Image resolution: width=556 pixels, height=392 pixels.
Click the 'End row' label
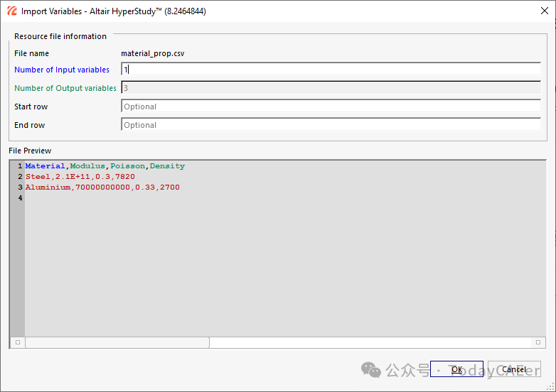29,125
